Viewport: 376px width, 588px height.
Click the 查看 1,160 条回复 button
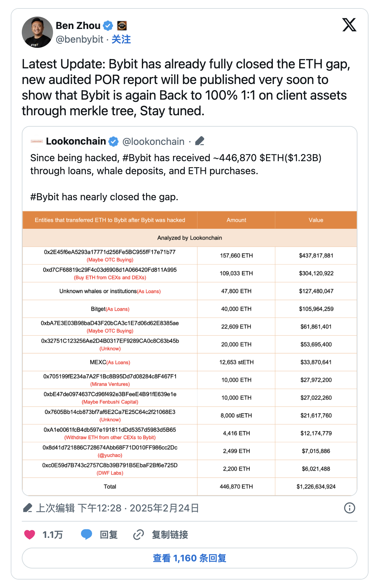[x=190, y=558]
